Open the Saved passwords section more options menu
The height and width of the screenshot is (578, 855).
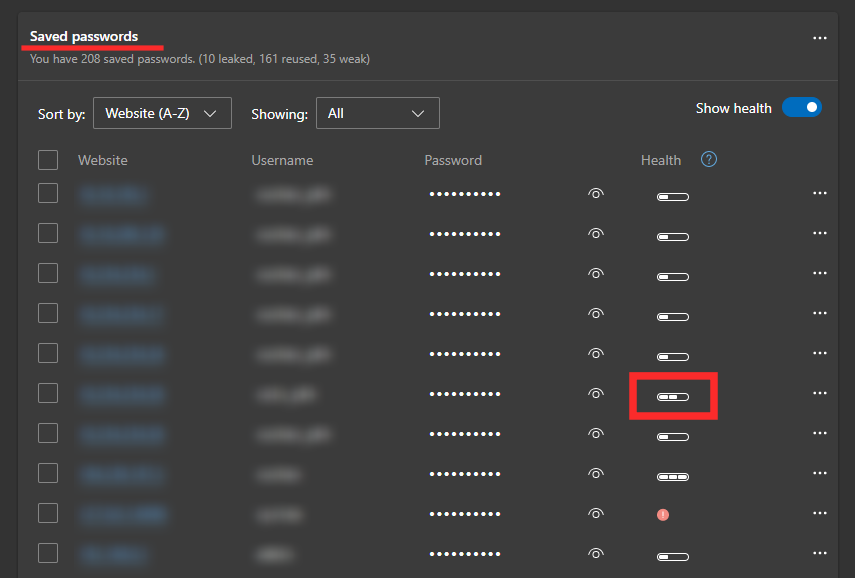[820, 38]
